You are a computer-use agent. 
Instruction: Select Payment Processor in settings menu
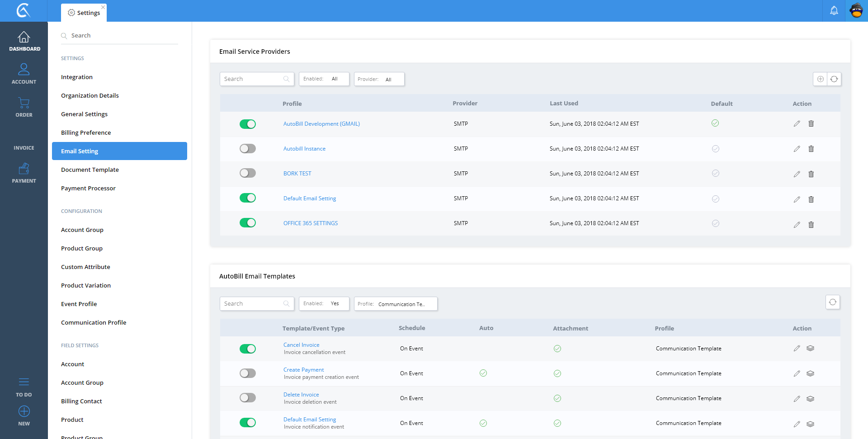coord(88,189)
